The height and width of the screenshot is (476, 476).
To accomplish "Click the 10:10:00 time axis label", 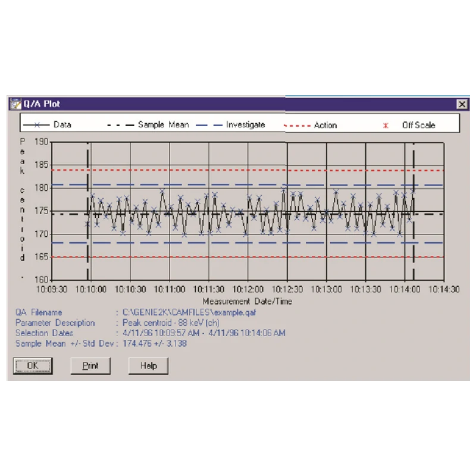I will click(x=91, y=289).
